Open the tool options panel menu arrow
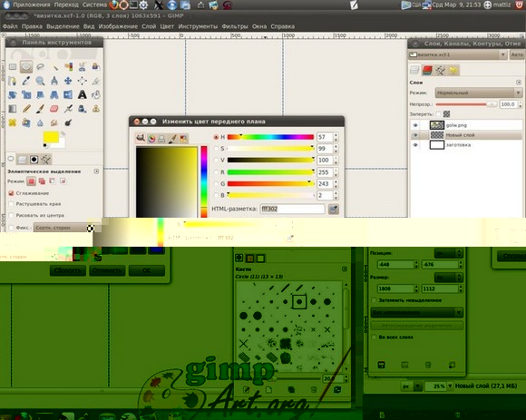The height and width of the screenshot is (420, 526). 96,171
